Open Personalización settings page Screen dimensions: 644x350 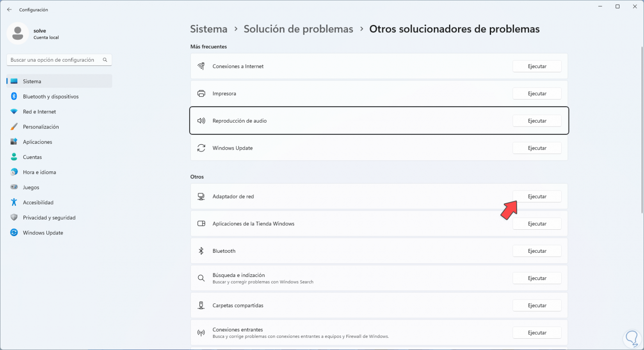pyautogui.click(x=41, y=127)
